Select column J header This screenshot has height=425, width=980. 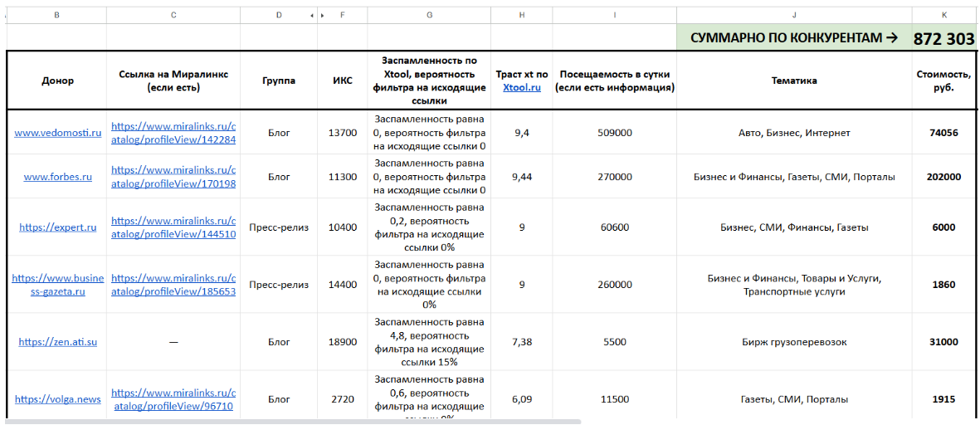pyautogui.click(x=794, y=14)
